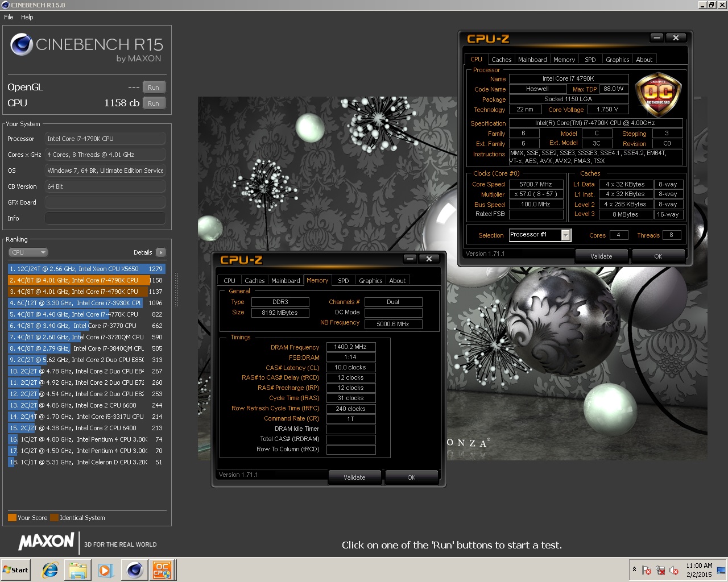This screenshot has height=582, width=728.
Task: Open the Action Center flag tray icon
Action: (647, 570)
